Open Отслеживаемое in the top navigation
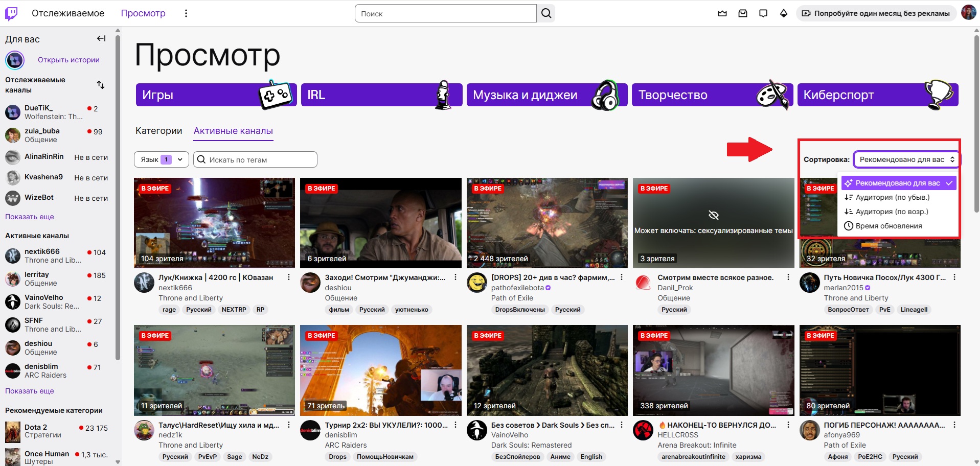This screenshot has width=980, height=466. coord(68,13)
